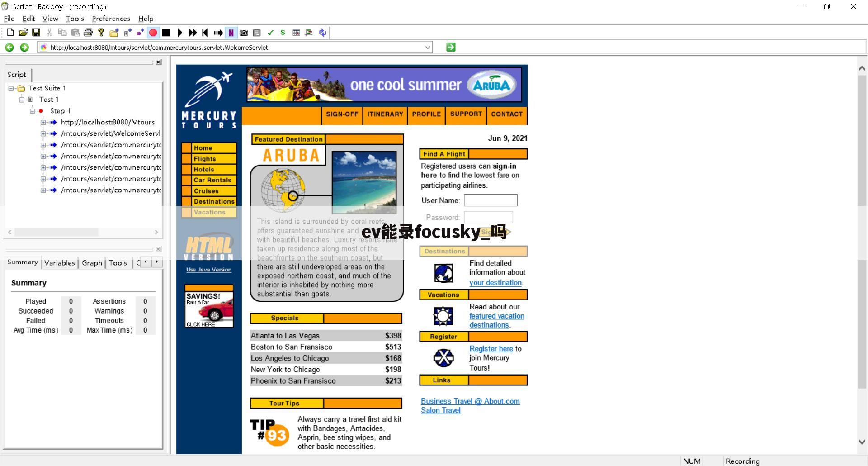Capture a screenshot with the camera icon
868x466 pixels.
(244, 33)
